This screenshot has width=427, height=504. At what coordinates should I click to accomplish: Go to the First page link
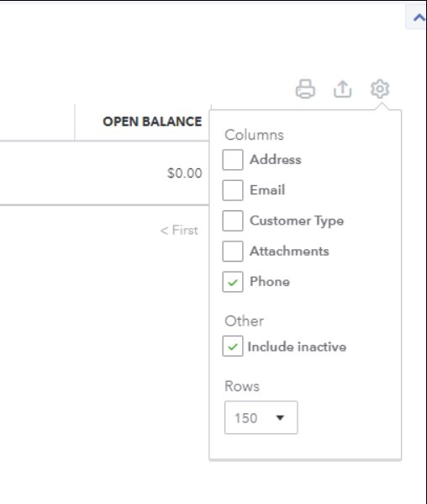pyautogui.click(x=179, y=231)
